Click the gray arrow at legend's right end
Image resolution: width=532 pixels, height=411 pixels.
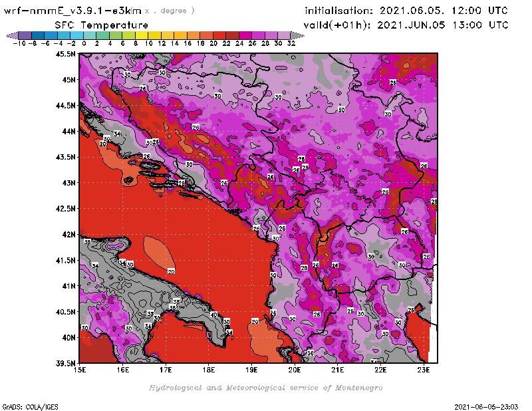(x=297, y=35)
